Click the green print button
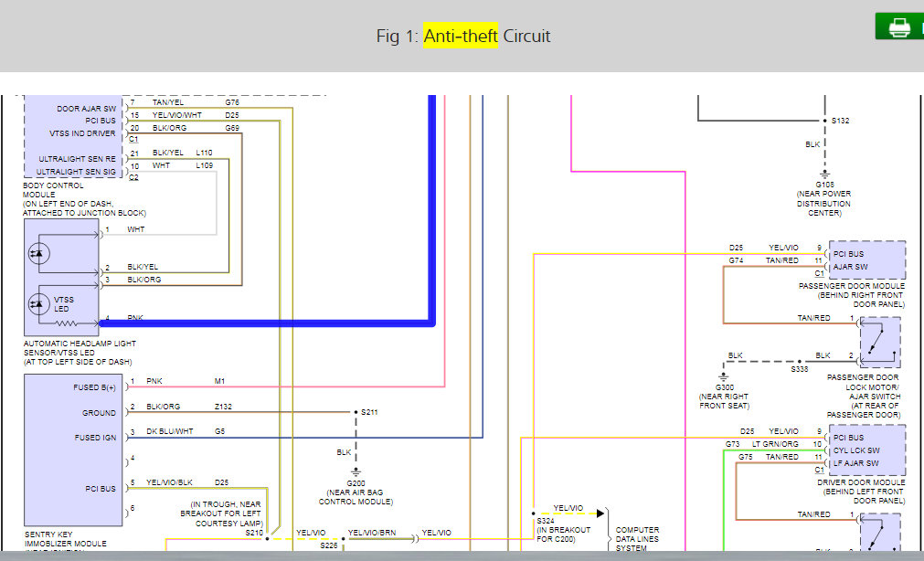924x561 pixels. (900, 26)
